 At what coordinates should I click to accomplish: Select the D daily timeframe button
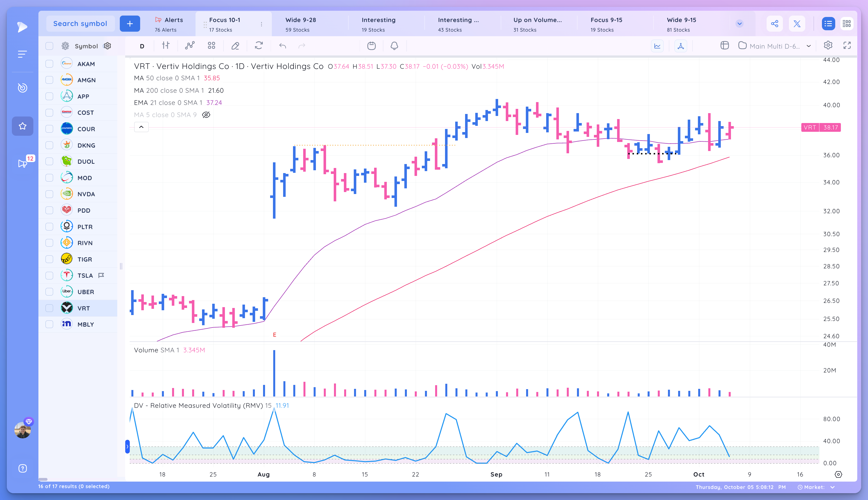pos(142,46)
